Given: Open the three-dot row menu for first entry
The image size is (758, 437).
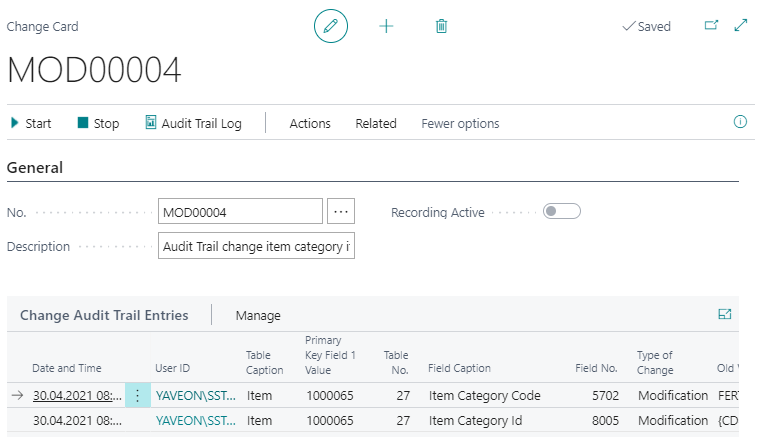Looking at the screenshot, I should click(138, 395).
